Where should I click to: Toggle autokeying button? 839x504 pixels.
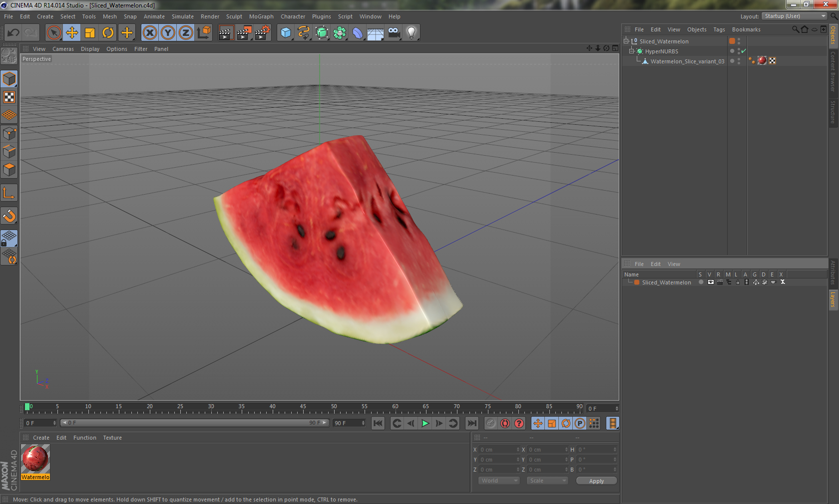505,423
